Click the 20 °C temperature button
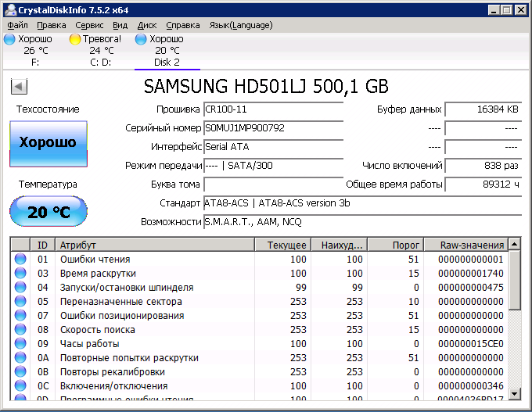Viewport: 532px width, 412px height. point(49,211)
